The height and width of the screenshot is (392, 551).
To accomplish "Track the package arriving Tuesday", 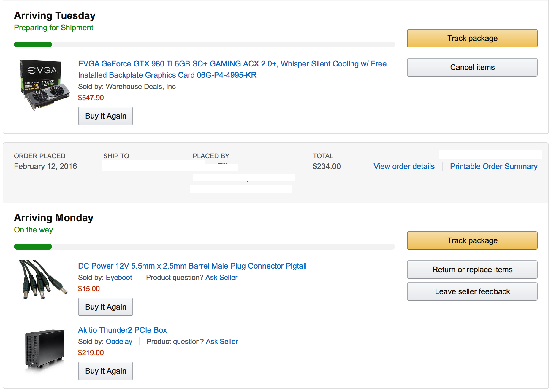I will [x=472, y=38].
